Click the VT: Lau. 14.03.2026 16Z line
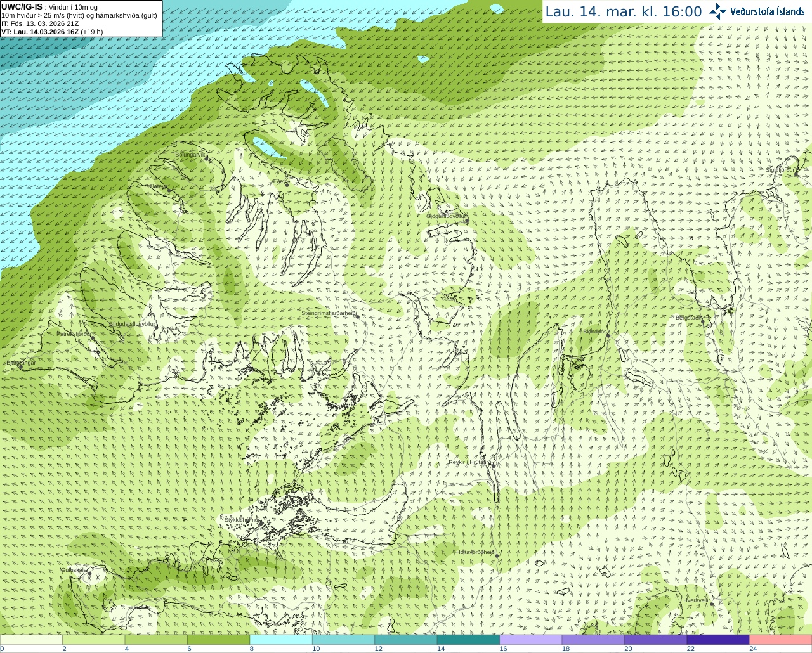The height and width of the screenshot is (653, 812). [x=52, y=32]
